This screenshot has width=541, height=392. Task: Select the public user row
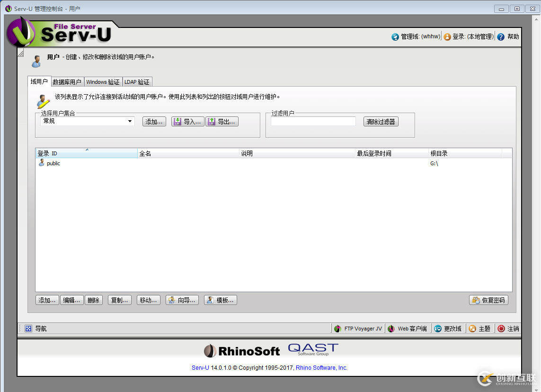[x=53, y=163]
